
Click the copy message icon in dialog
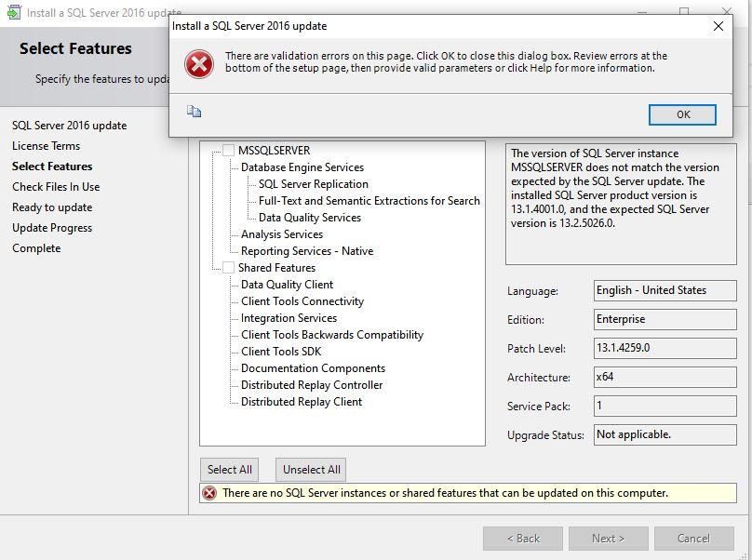point(194,112)
